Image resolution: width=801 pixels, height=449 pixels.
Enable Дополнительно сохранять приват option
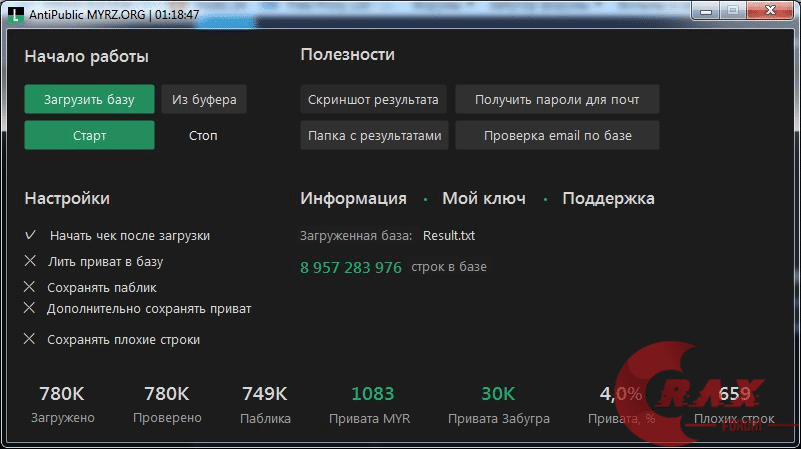(30, 308)
